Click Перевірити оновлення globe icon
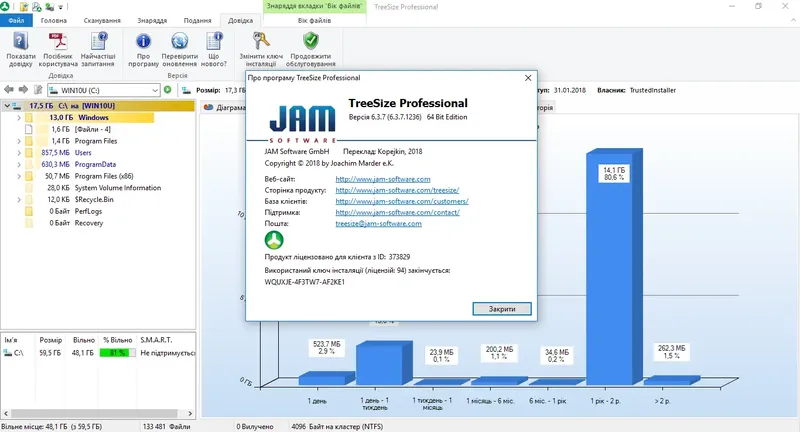 (x=180, y=41)
